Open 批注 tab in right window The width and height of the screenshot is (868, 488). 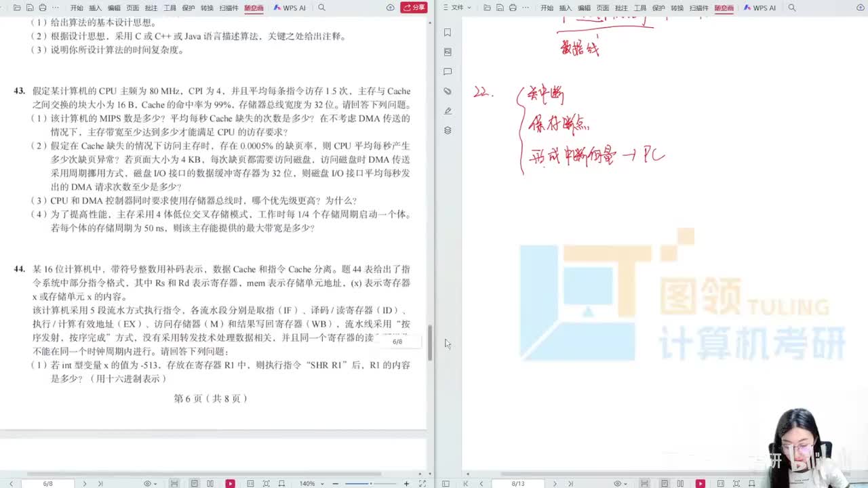pyautogui.click(x=621, y=8)
